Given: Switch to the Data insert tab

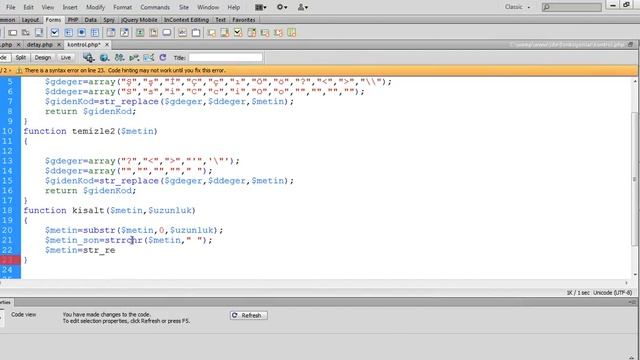Looking at the screenshot, I should 91,20.
